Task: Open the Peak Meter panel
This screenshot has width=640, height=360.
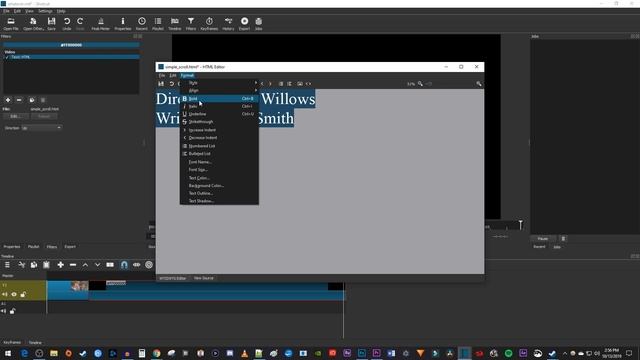Action: 100,24
